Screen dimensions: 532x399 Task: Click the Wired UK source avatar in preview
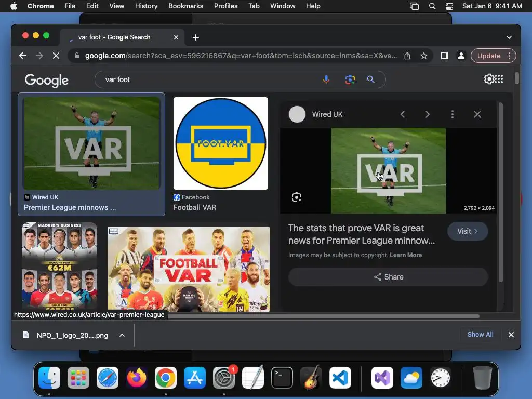(297, 114)
